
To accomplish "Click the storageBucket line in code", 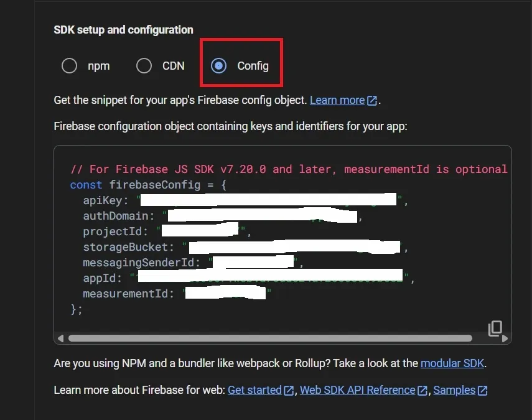I will coord(246,247).
